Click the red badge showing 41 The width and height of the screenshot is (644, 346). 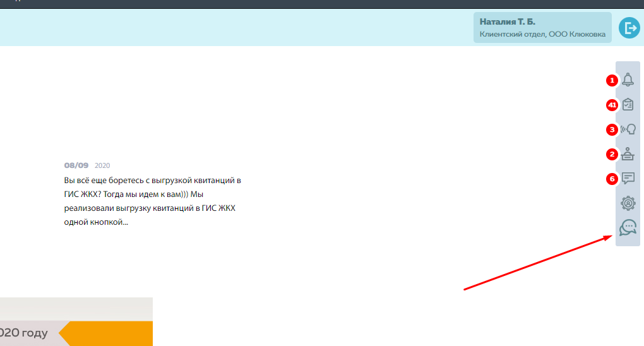612,105
